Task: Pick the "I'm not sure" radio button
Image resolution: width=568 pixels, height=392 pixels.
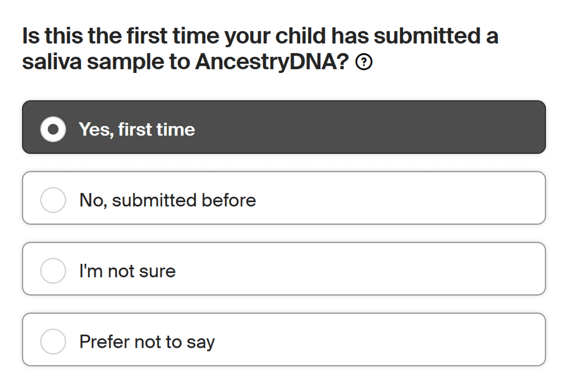Action: [x=53, y=271]
